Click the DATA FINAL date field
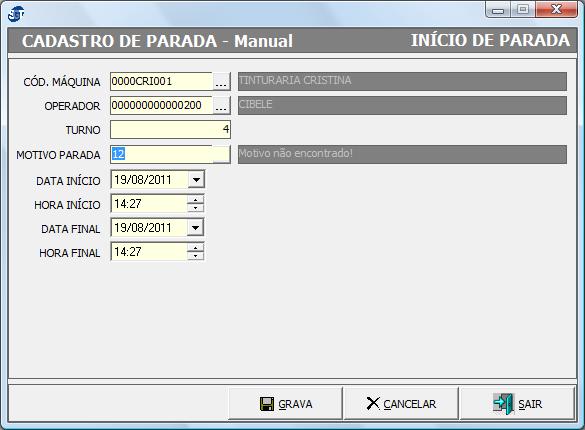Screen dimensions: 585x430 click(x=150, y=227)
